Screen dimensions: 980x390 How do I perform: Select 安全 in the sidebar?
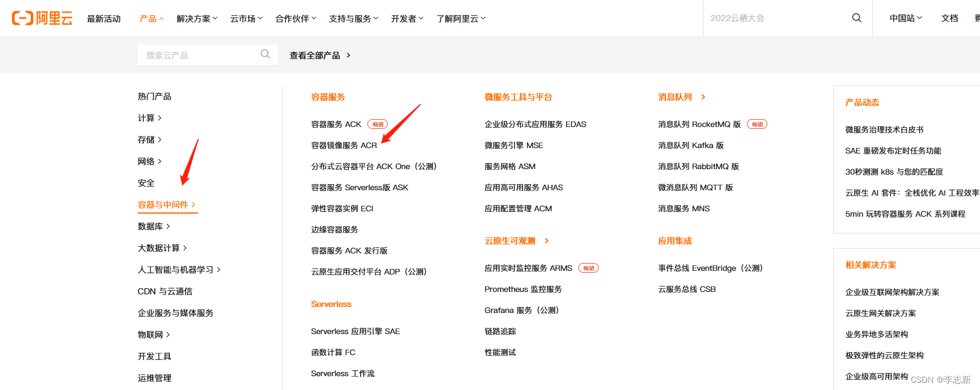point(146,183)
